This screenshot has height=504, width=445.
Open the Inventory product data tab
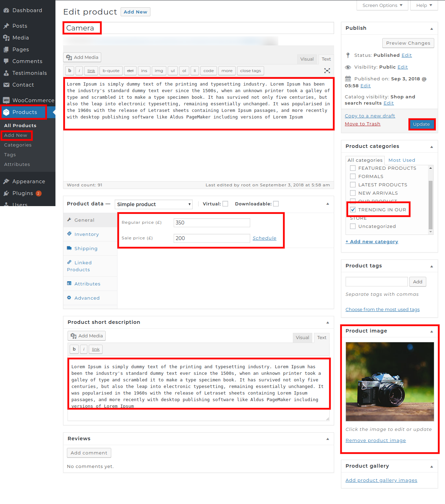point(87,235)
